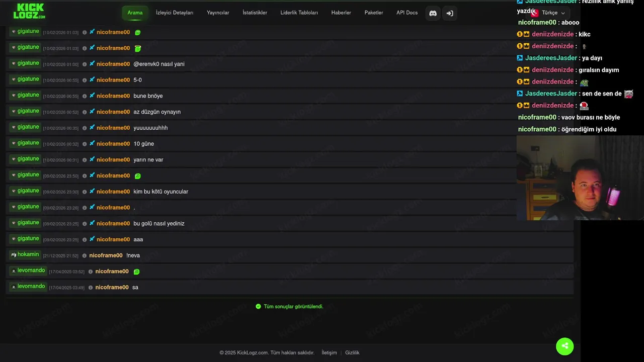
Task: Click hokamin channel avatar icon
Action: 14,255
